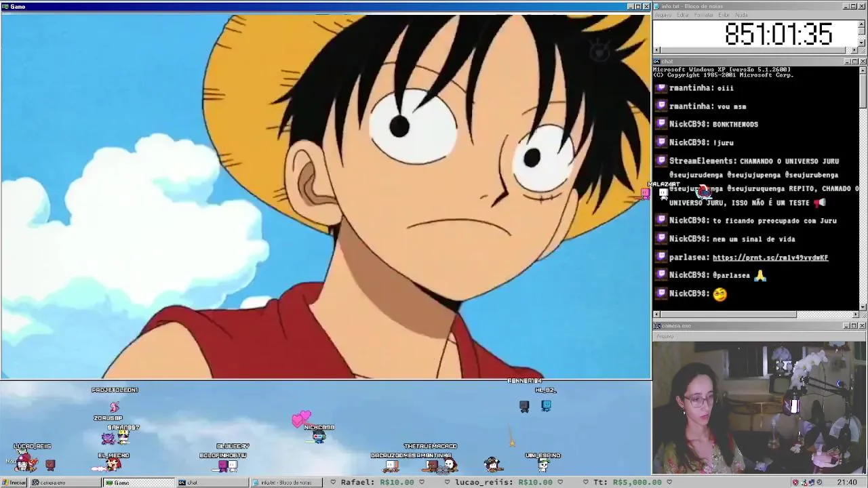Click left arrow of chat horizontal scrollbar

(x=656, y=314)
